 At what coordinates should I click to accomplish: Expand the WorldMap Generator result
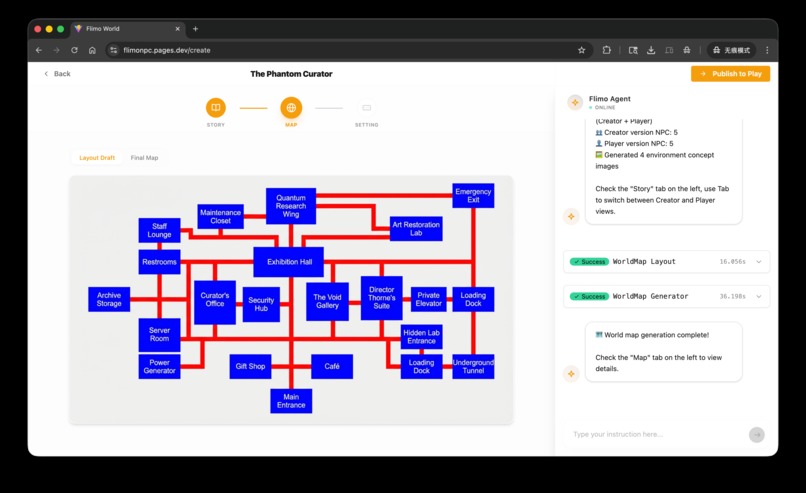coord(759,297)
